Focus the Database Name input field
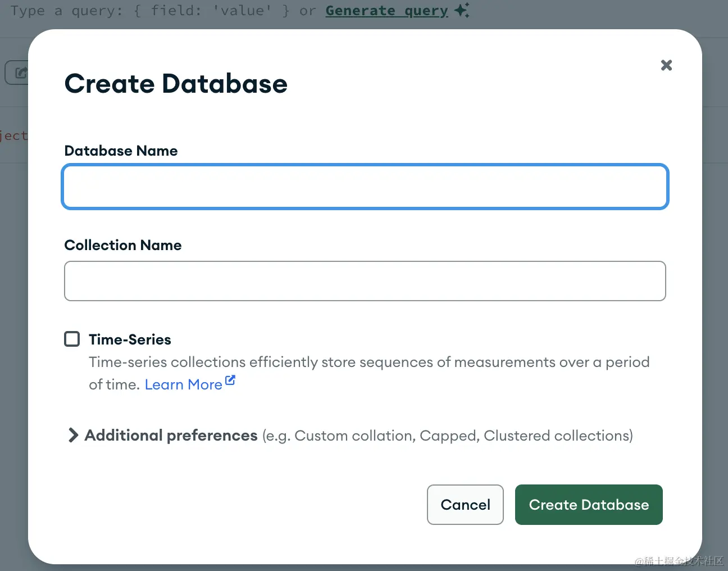 (x=365, y=187)
